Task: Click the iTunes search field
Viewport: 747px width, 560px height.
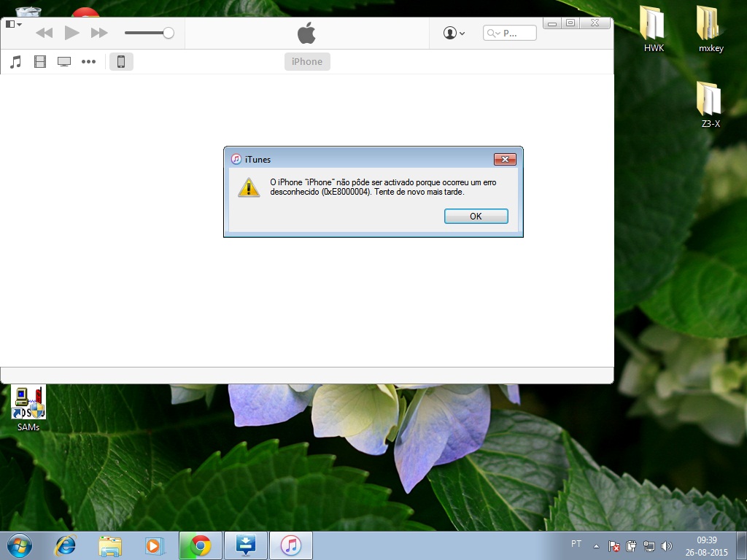Action: point(509,33)
